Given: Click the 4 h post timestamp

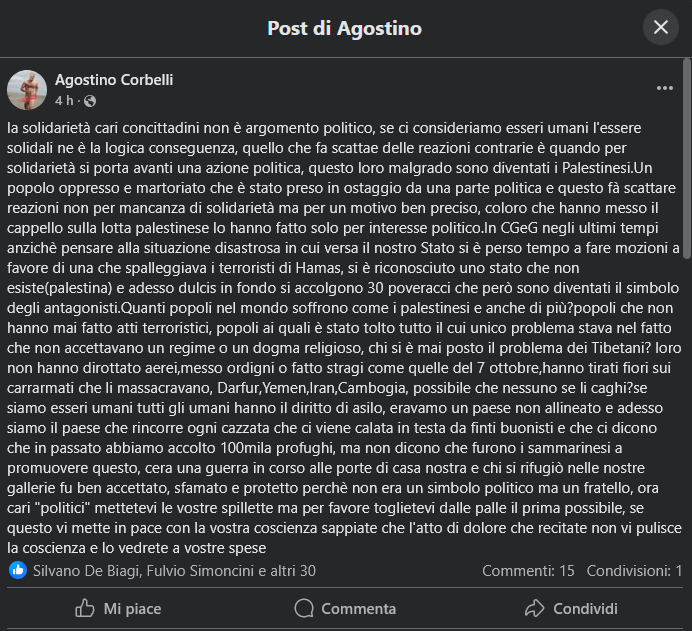Looking at the screenshot, I should pyautogui.click(x=64, y=101).
